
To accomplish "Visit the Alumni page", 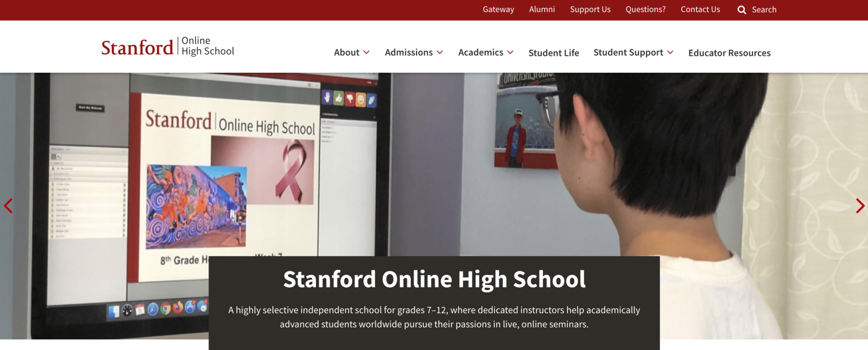I will point(541,10).
